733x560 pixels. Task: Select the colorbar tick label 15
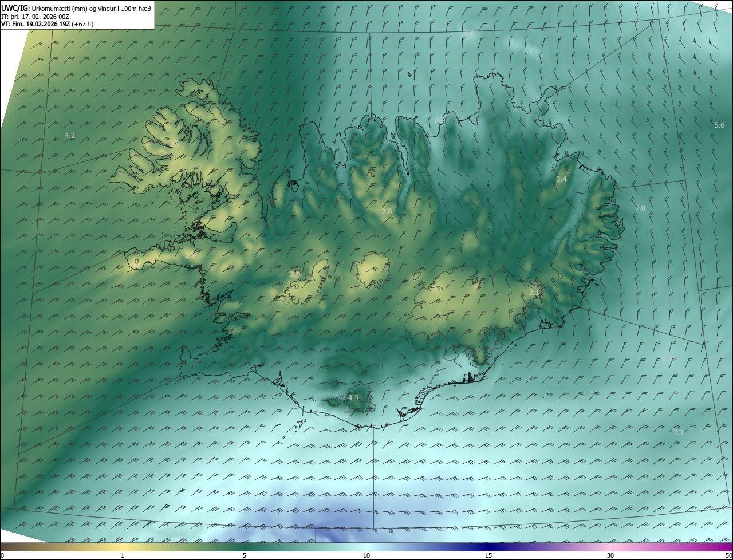(x=488, y=555)
